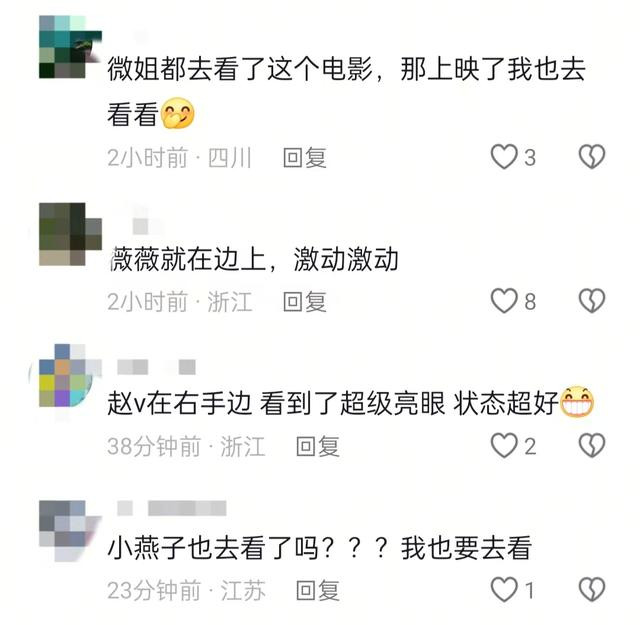This screenshot has width=640, height=625.
Task: Dislike the 四川 comment with broken heart
Action: 592,157
